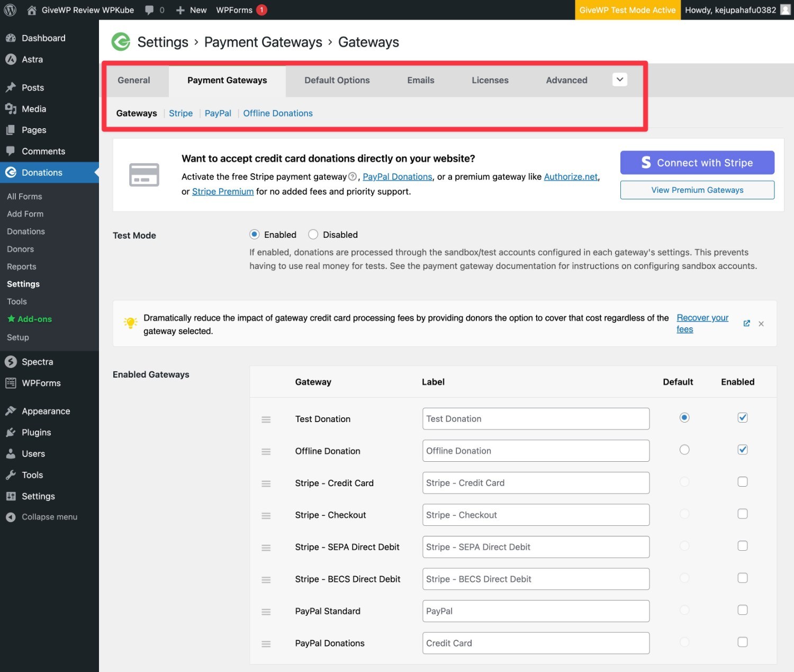Click the Collapse menu arrow icon
Screen dimensions: 794x672
pos(11,517)
